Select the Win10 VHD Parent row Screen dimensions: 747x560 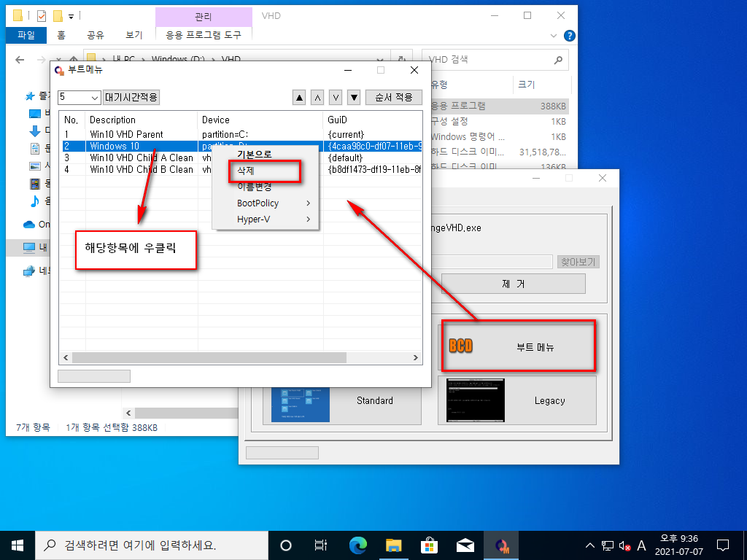pyautogui.click(x=242, y=134)
